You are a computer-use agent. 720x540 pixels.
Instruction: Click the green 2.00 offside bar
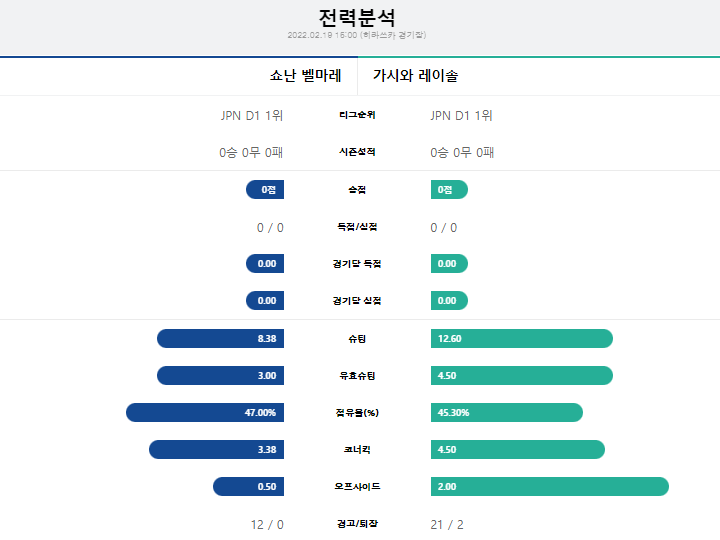point(550,486)
